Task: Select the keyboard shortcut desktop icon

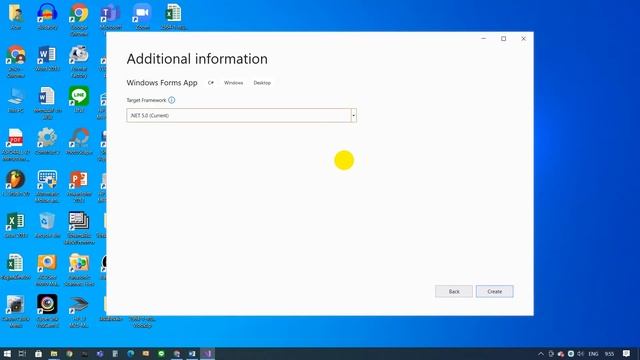Action: 47,187
